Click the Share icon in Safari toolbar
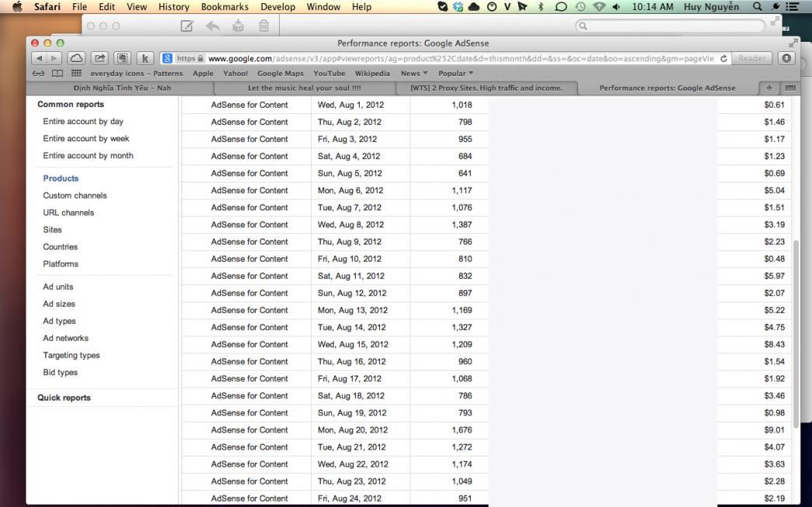This screenshot has width=812, height=507. 99,58
